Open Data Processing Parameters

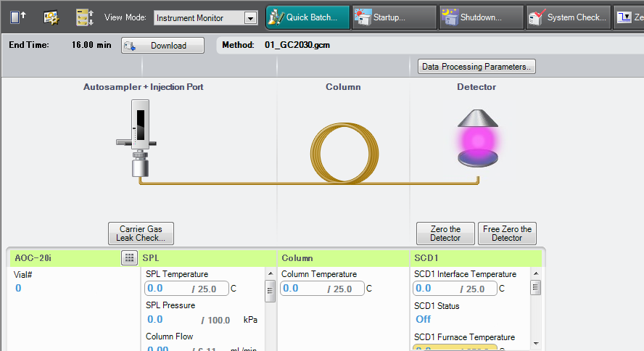[x=476, y=67]
